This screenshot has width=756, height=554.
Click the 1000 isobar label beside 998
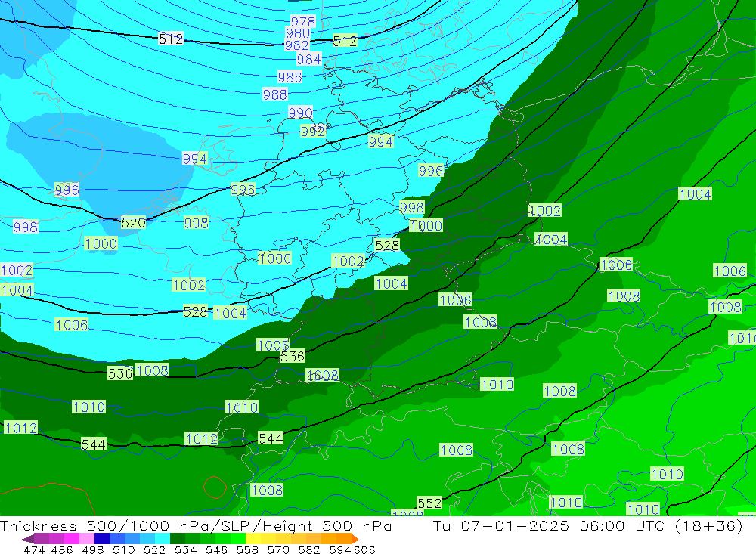click(426, 225)
